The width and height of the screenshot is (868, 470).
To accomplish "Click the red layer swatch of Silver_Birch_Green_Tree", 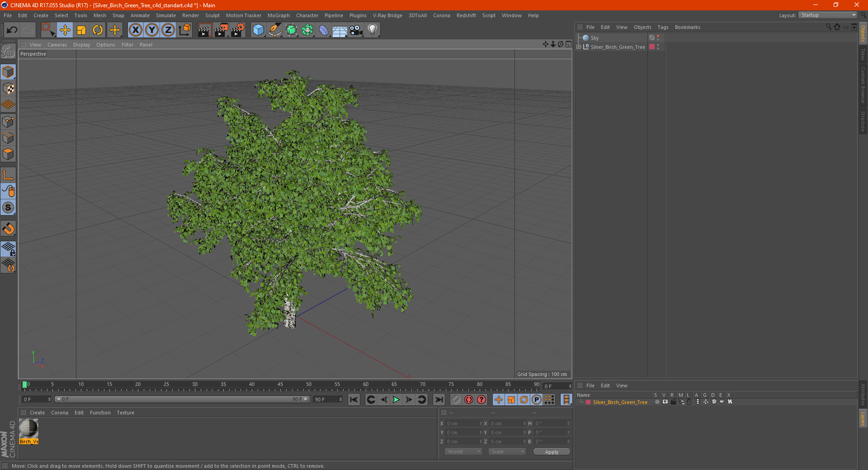I will coord(652,47).
